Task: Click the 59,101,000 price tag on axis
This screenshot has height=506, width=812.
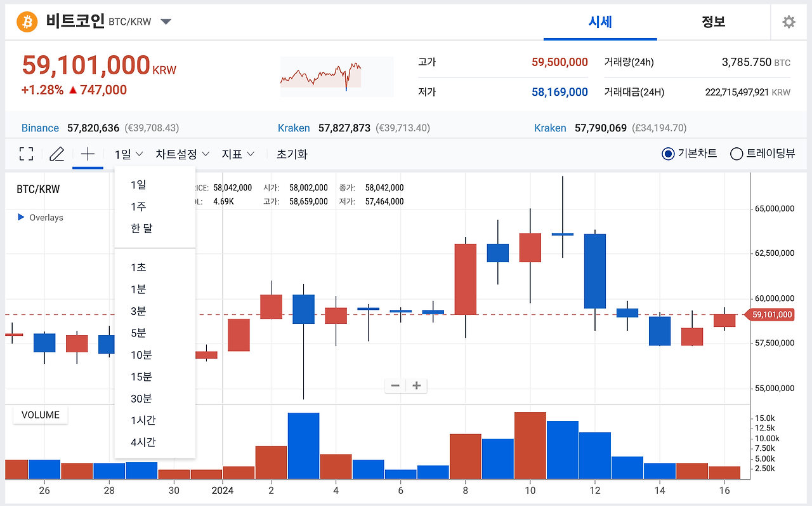Action: click(771, 314)
